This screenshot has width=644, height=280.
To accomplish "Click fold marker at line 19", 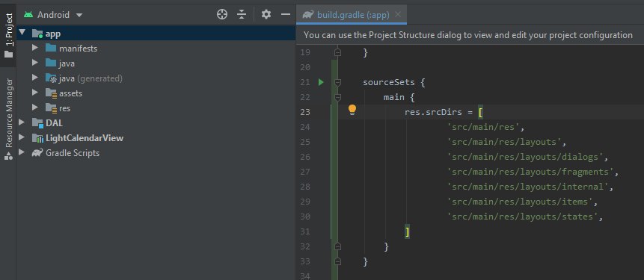I will tap(337, 52).
